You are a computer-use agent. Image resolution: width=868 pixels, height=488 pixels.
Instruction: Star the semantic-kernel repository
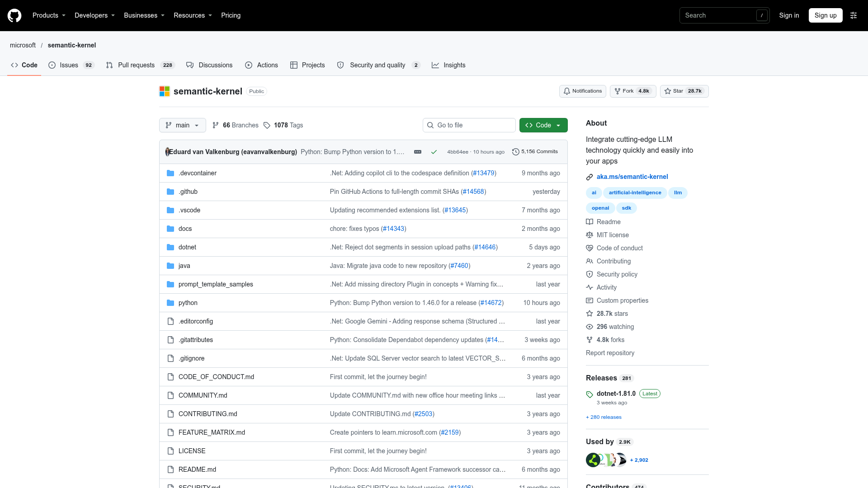tap(684, 91)
